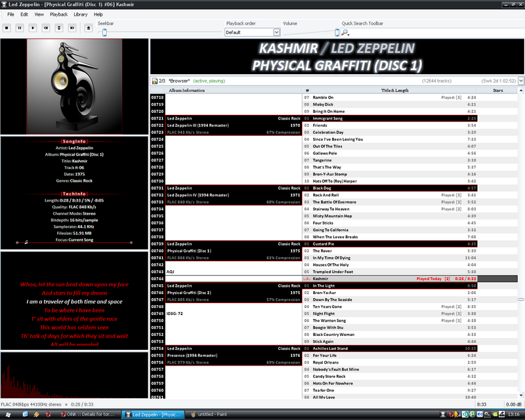Select the Nobody's Fault But Mine track
This screenshot has height=420, width=525.
click(390, 369)
